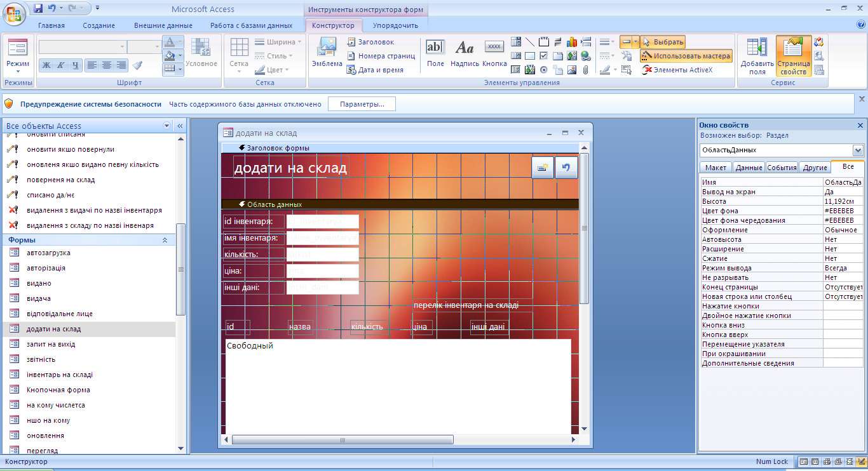Click the form's horizontal scrollbar thumb

tap(343, 440)
